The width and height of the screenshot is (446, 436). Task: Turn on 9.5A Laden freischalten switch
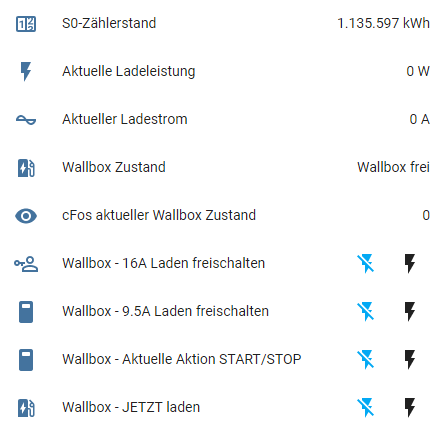(x=410, y=312)
